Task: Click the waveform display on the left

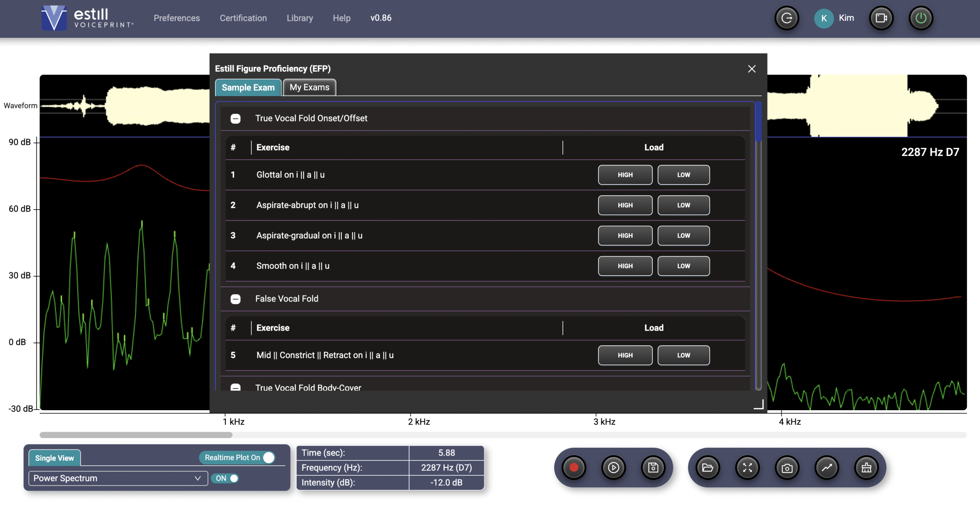Action: coord(125,106)
